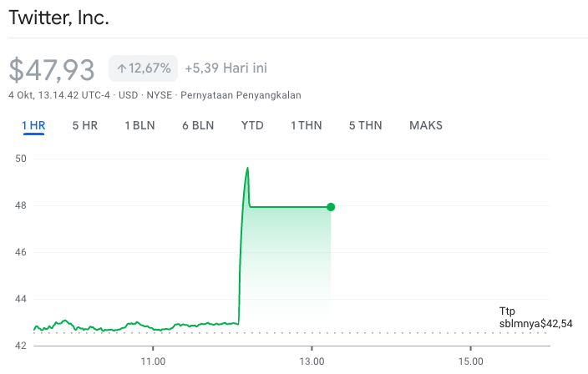Select the 1 HR time range tab
This screenshot has height=374, width=588.
(33, 126)
